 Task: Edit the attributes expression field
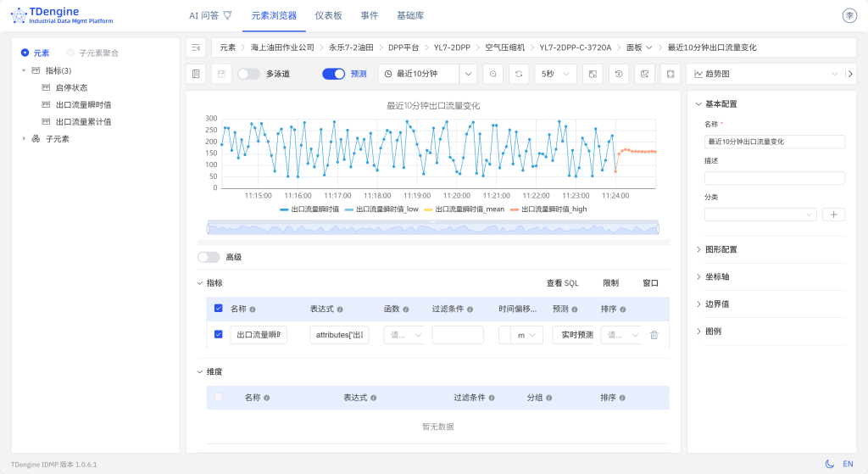(x=339, y=334)
